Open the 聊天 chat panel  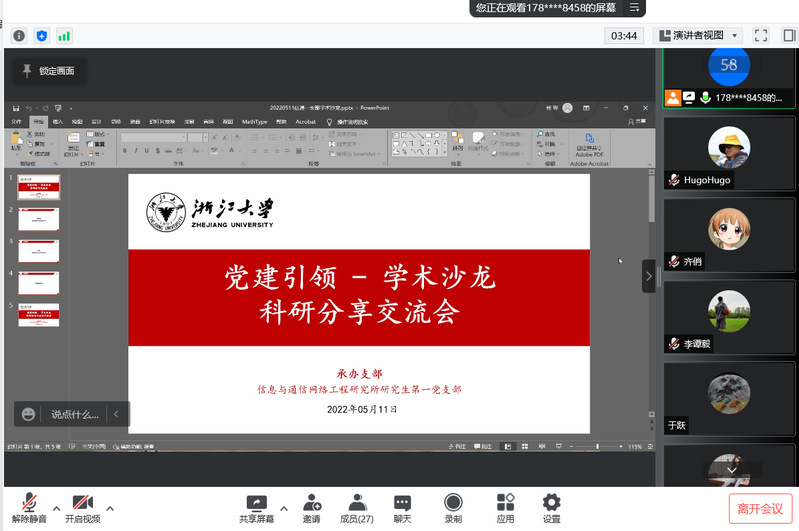403,508
